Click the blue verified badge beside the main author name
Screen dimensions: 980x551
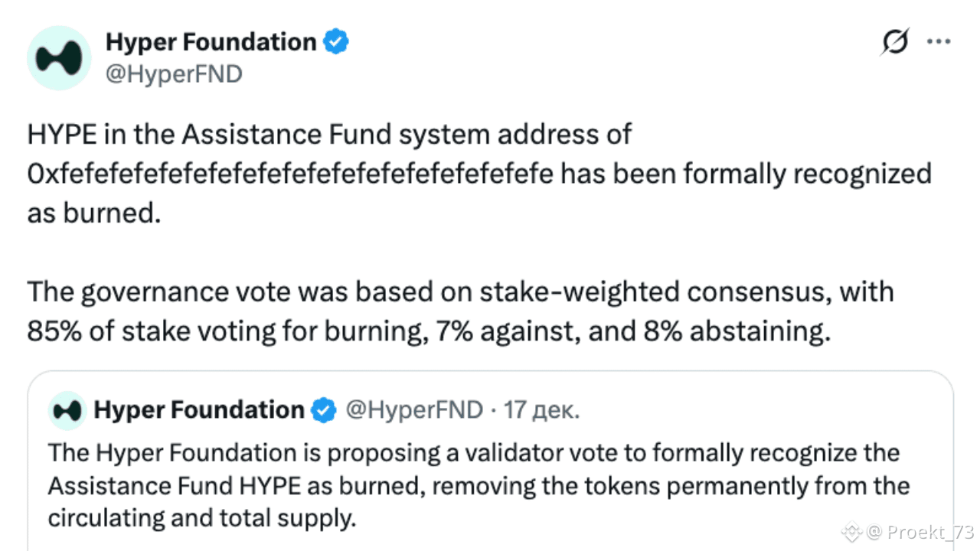pos(336,42)
